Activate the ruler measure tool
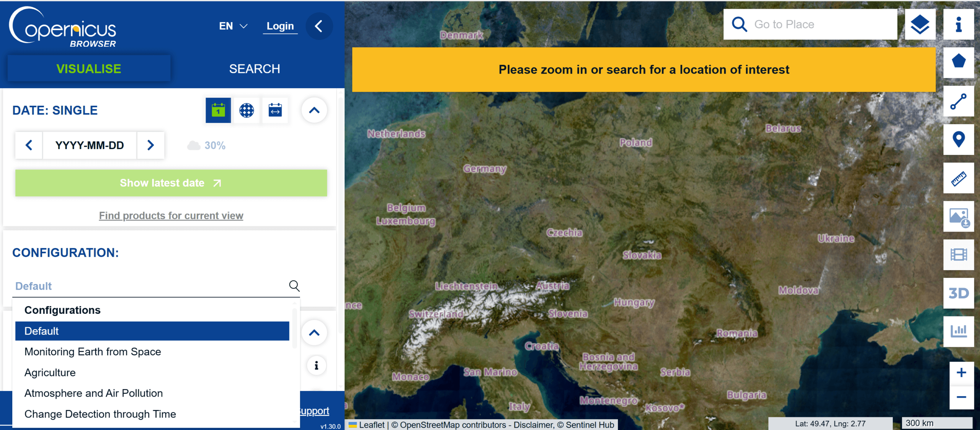The width and height of the screenshot is (980, 430). tap(958, 178)
